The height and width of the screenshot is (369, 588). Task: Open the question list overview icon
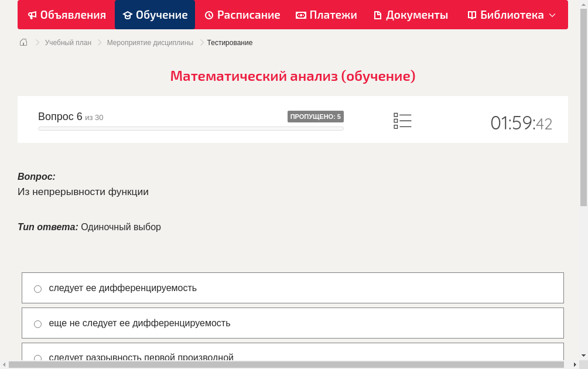pyautogui.click(x=402, y=120)
